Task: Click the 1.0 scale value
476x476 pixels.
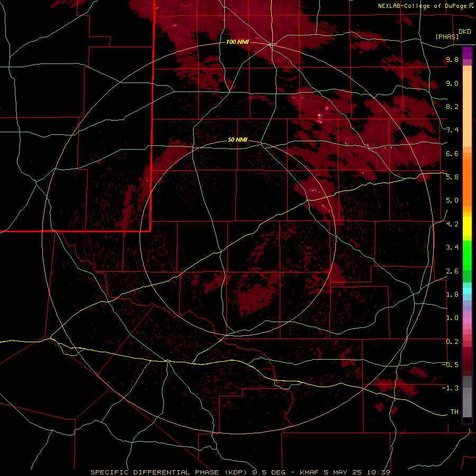Action: (x=452, y=318)
